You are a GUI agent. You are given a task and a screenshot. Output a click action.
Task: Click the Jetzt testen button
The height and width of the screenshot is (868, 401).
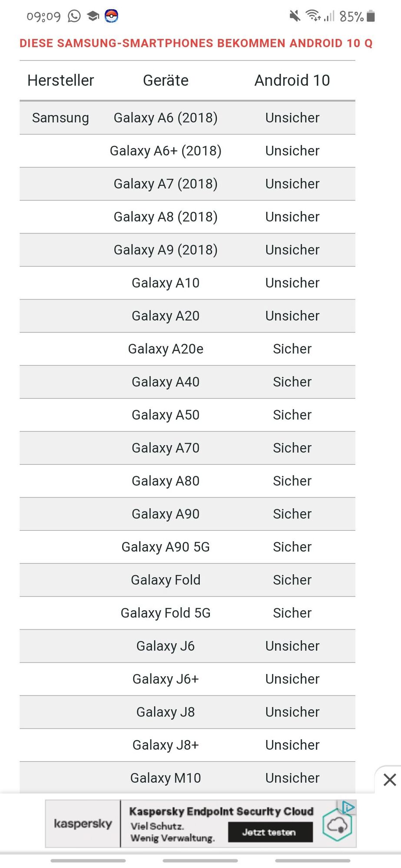click(x=270, y=832)
